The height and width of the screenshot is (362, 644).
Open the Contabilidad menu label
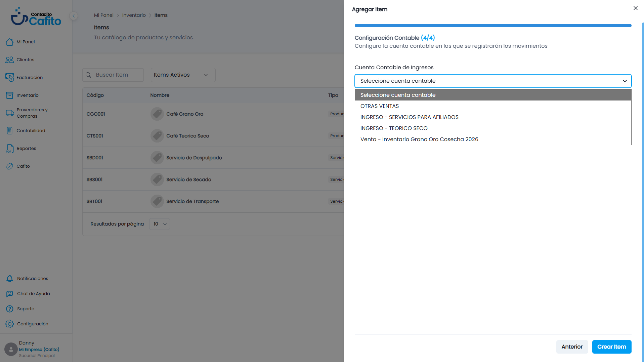pos(31,131)
